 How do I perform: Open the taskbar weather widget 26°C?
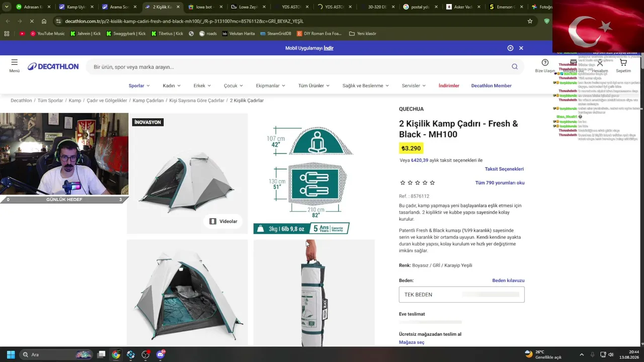543,354
